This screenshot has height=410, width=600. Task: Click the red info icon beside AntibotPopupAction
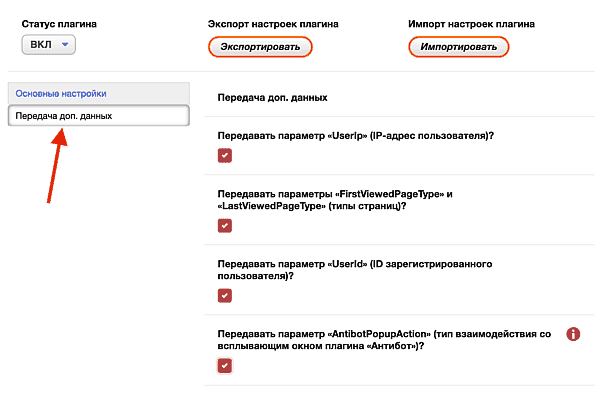click(x=573, y=334)
